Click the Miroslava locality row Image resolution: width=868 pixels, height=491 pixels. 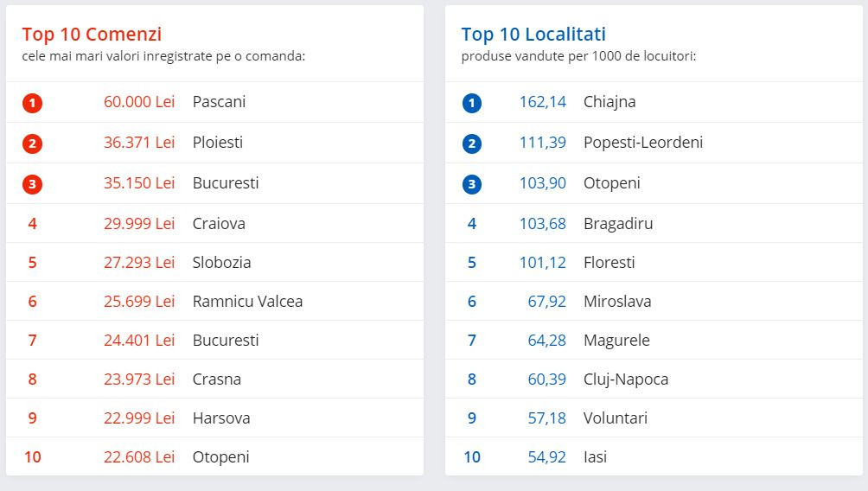click(x=617, y=302)
